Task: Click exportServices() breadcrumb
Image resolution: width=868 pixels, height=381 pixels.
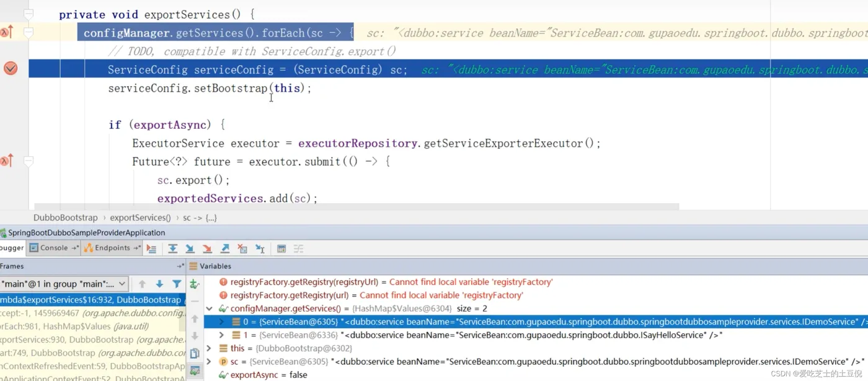Action: (141, 217)
